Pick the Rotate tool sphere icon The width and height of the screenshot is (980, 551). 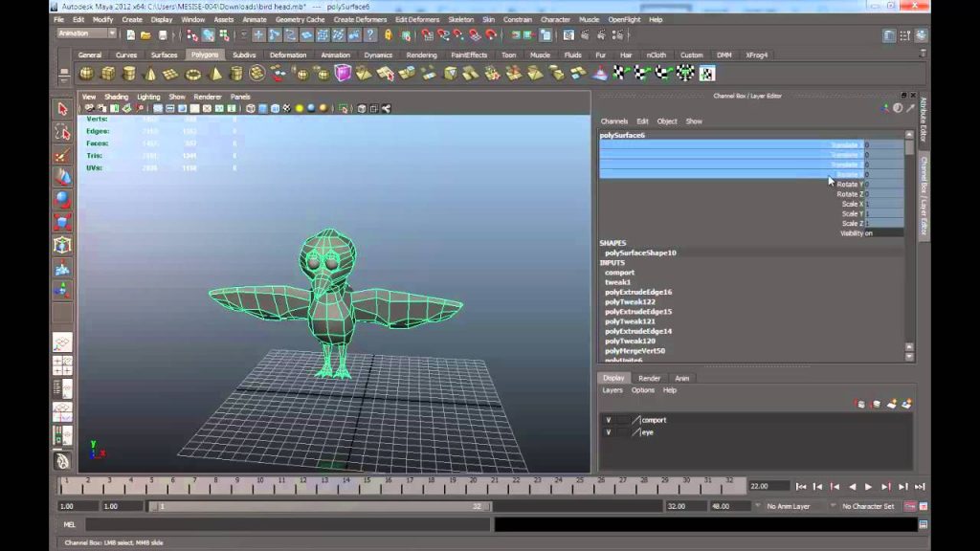(62, 200)
